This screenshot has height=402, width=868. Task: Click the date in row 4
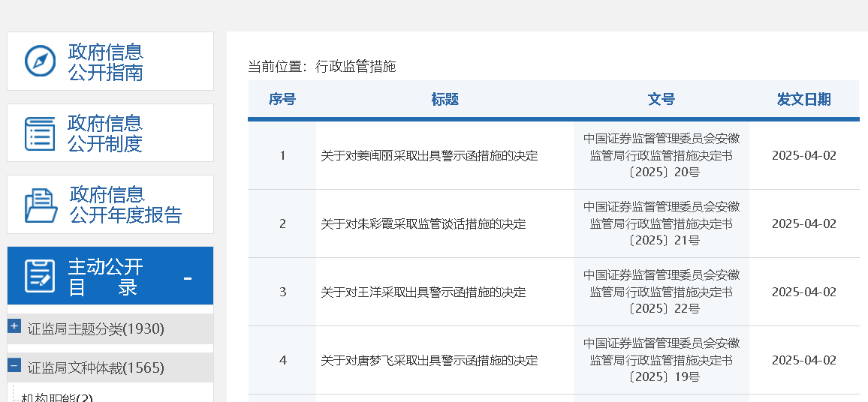(x=803, y=361)
